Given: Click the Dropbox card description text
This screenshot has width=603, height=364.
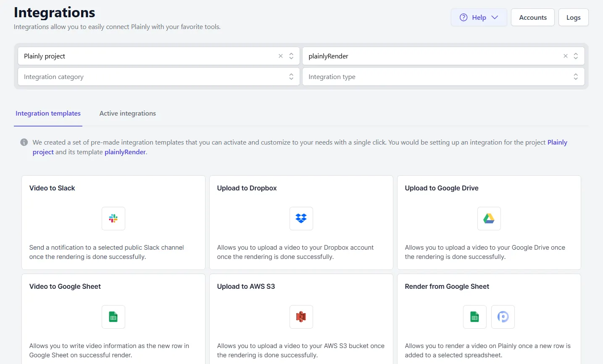Looking at the screenshot, I should (295, 252).
